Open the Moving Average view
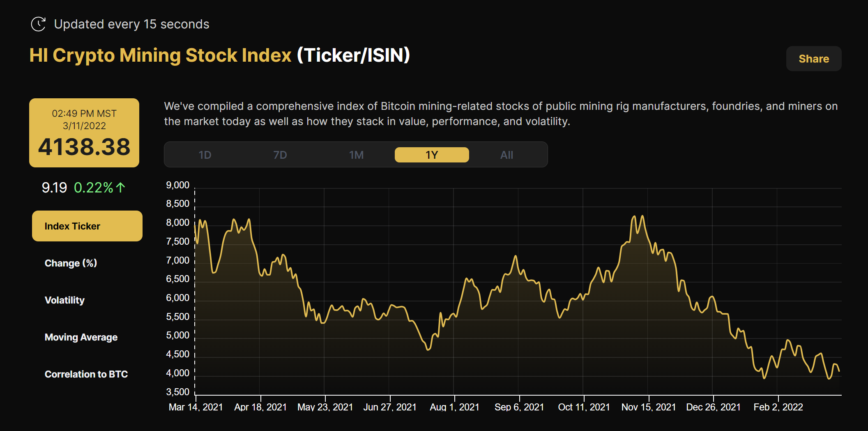 point(81,337)
